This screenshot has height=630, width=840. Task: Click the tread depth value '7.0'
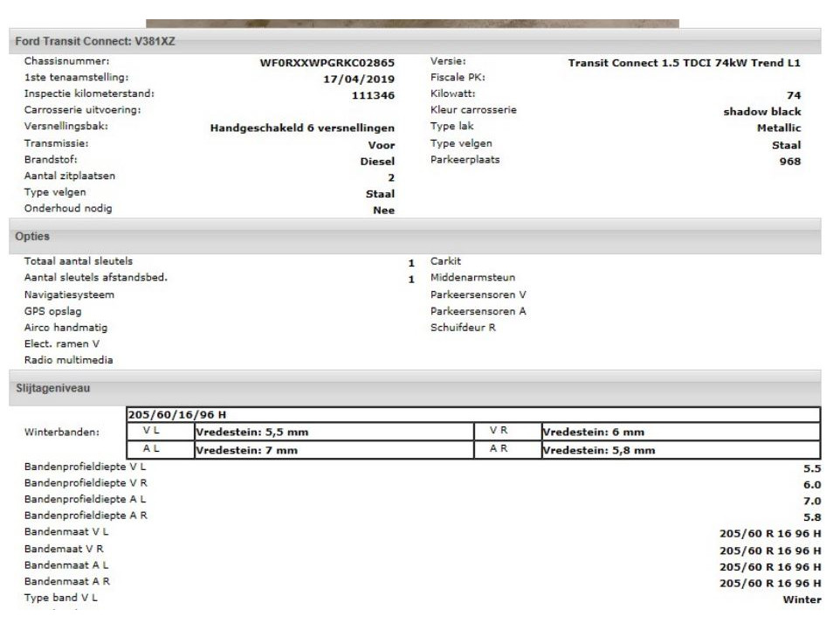coord(812,501)
